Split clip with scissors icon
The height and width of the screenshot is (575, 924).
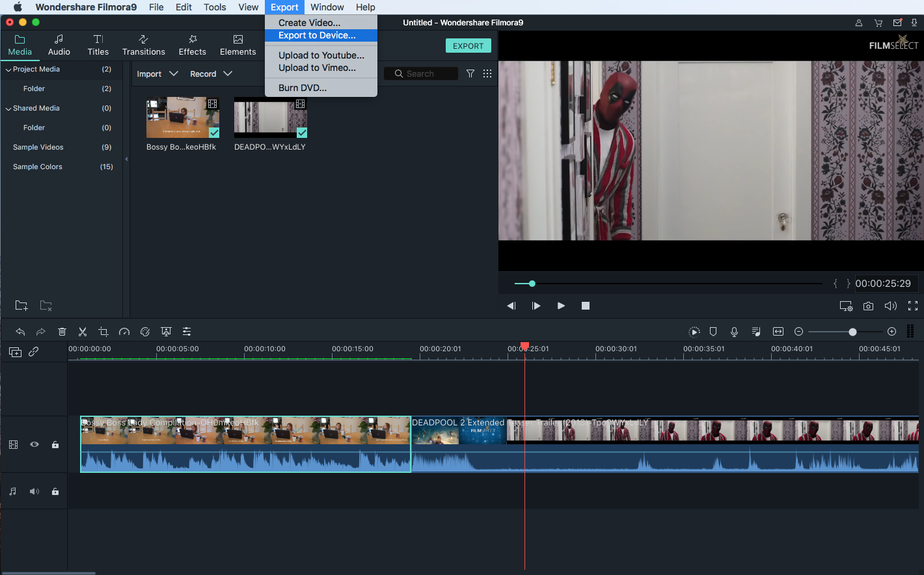point(83,332)
